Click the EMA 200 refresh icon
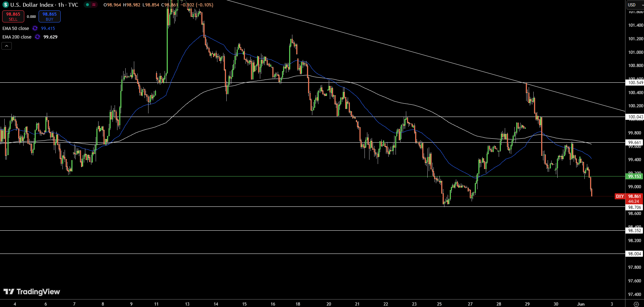 pos(37,37)
